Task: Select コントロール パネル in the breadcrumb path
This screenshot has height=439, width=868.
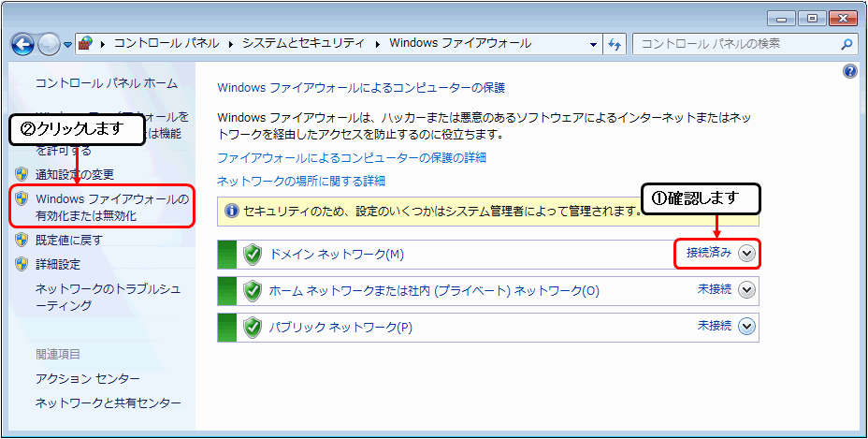Action: pos(166,43)
